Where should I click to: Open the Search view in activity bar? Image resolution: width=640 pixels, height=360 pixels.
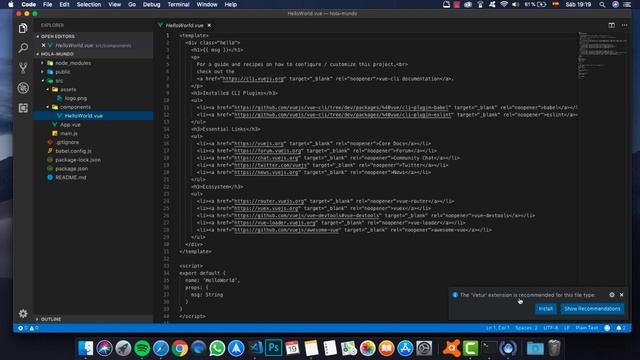[23, 48]
